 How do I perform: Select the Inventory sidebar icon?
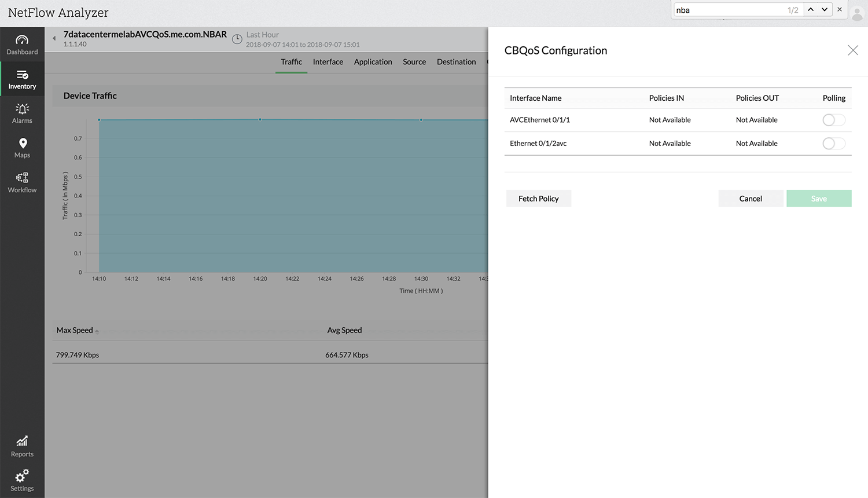(x=22, y=78)
